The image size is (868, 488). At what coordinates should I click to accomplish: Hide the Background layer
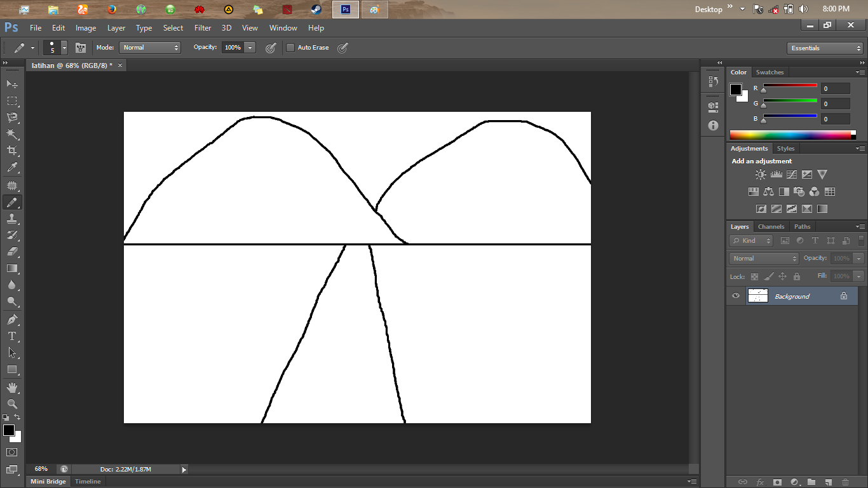click(x=735, y=295)
